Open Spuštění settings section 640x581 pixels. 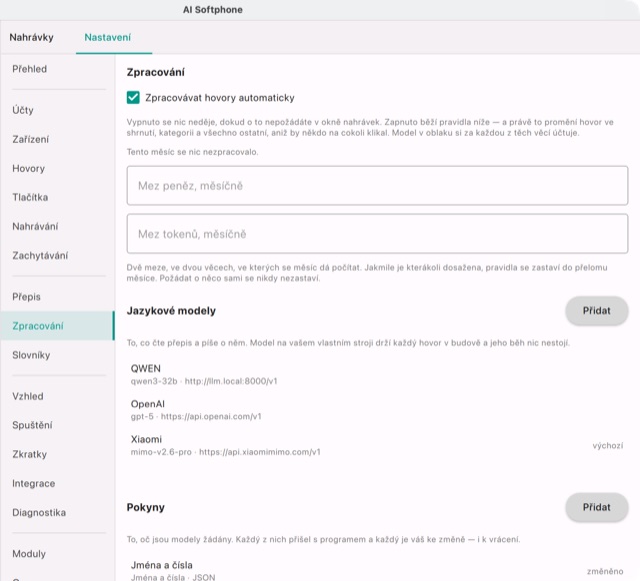coord(57,425)
